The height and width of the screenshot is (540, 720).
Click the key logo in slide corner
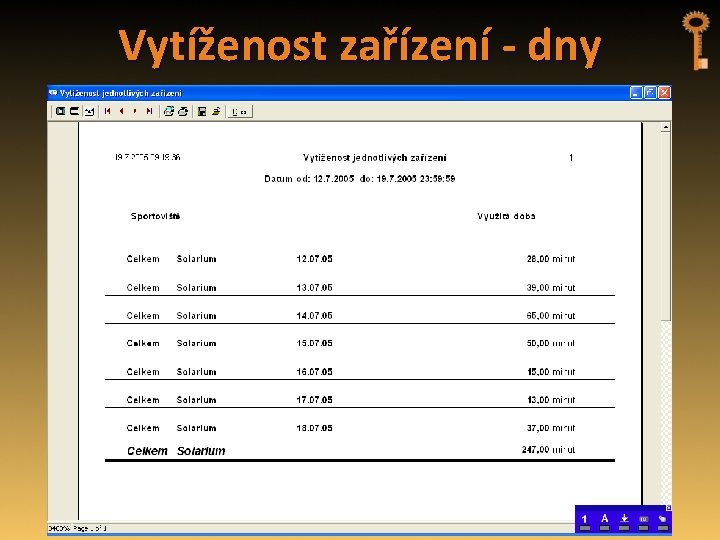click(696, 40)
